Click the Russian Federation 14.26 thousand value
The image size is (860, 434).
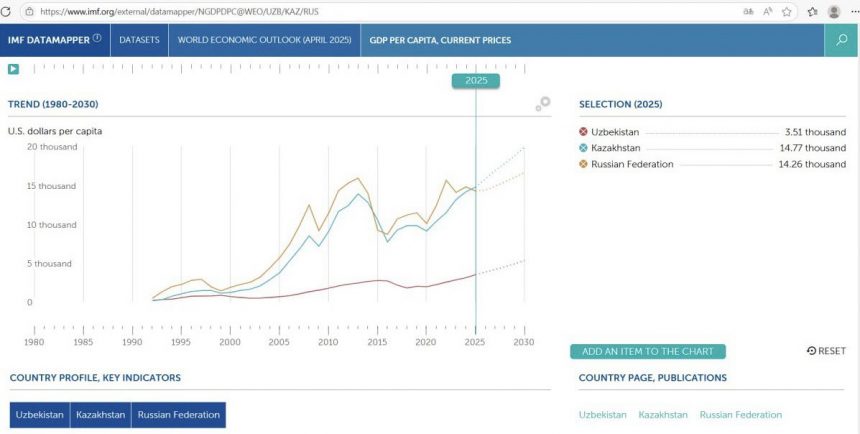click(x=812, y=164)
